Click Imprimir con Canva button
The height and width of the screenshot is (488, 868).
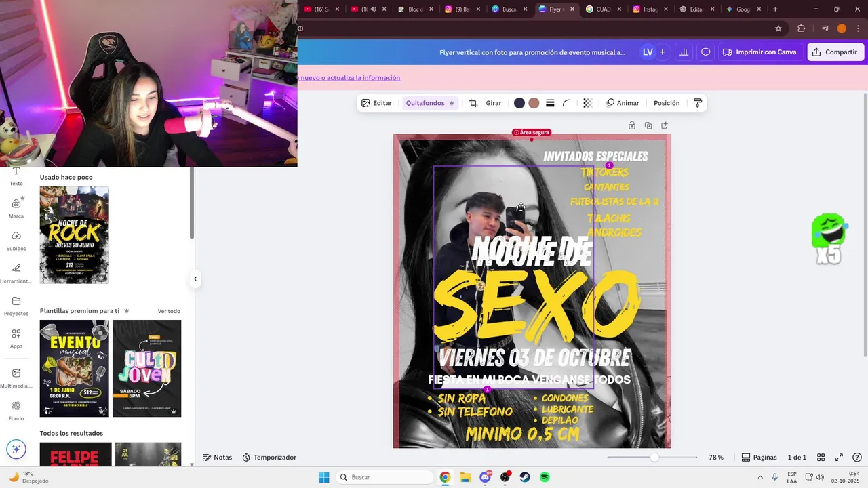point(759,52)
